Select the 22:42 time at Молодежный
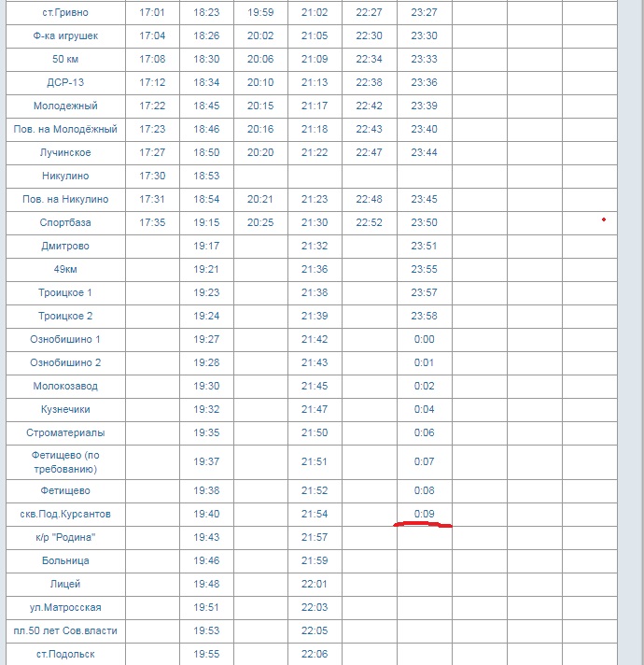The height and width of the screenshot is (665, 644). point(370,106)
